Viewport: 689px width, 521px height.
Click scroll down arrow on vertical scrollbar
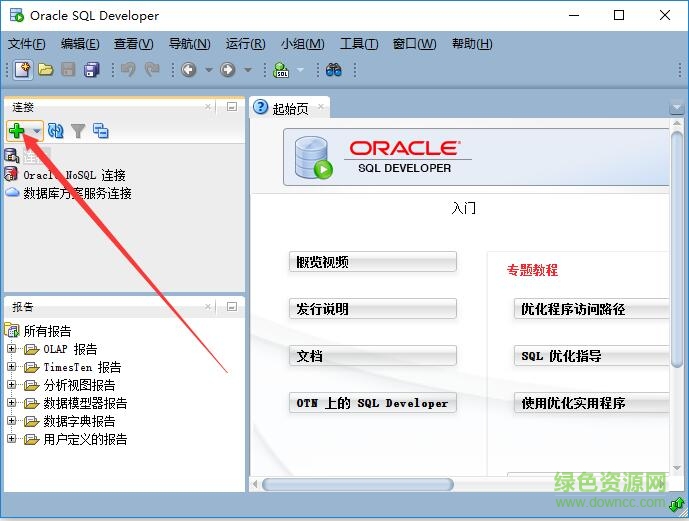(677, 468)
